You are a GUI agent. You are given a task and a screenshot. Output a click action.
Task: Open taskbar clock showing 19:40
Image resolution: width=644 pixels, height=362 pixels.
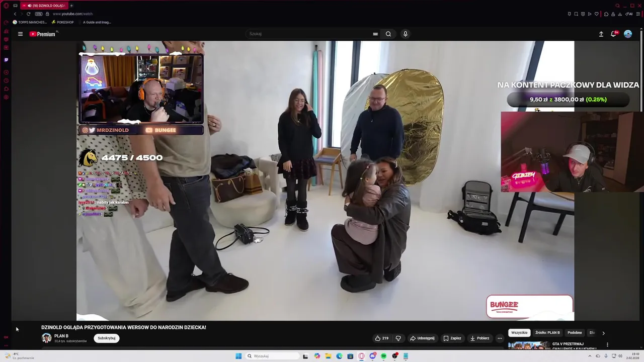pyautogui.click(x=632, y=356)
